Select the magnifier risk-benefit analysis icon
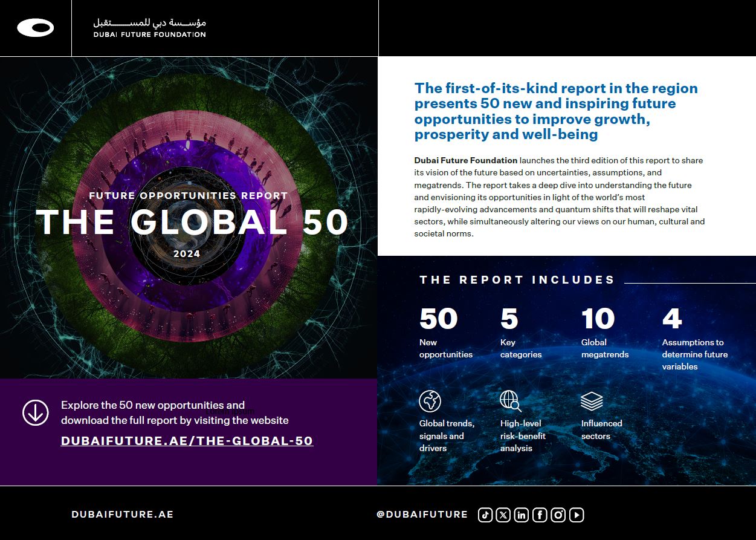The width and height of the screenshot is (756, 540). coord(511,401)
